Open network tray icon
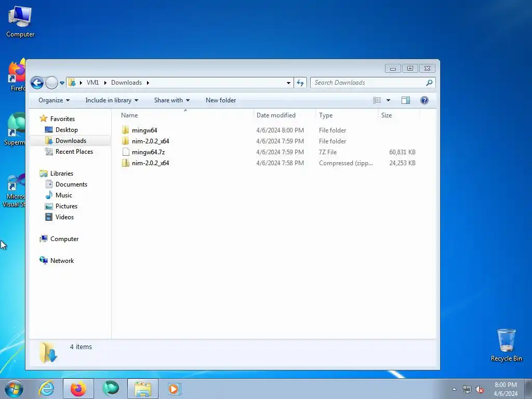The height and width of the screenshot is (399, 532). [x=467, y=389]
